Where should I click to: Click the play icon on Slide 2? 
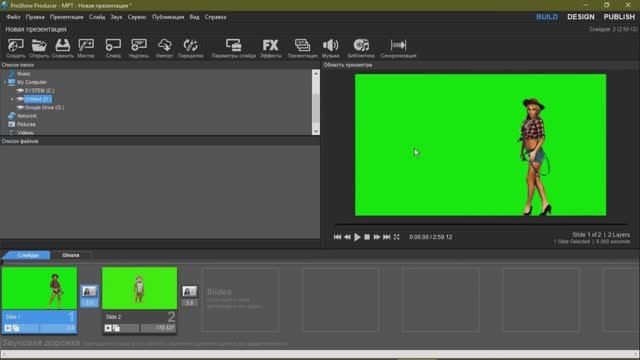point(108,328)
